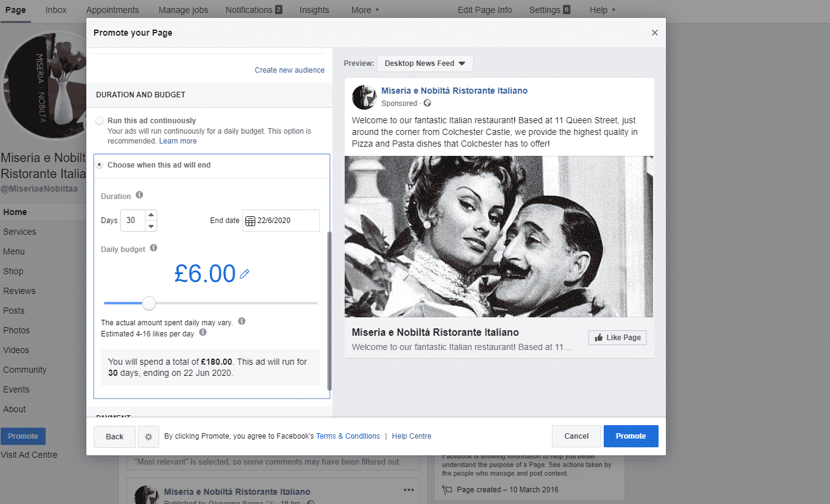Screen dimensions: 830x504
Task: Click the Notifications count badge
Action: point(279,10)
